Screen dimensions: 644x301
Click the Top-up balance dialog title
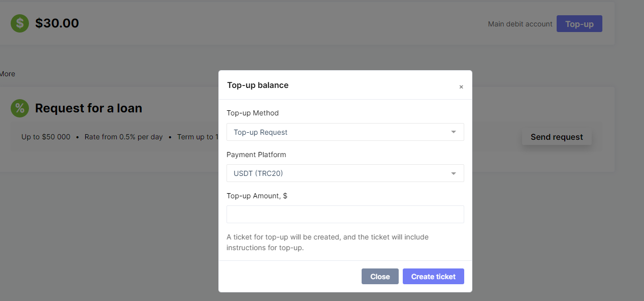point(257,85)
